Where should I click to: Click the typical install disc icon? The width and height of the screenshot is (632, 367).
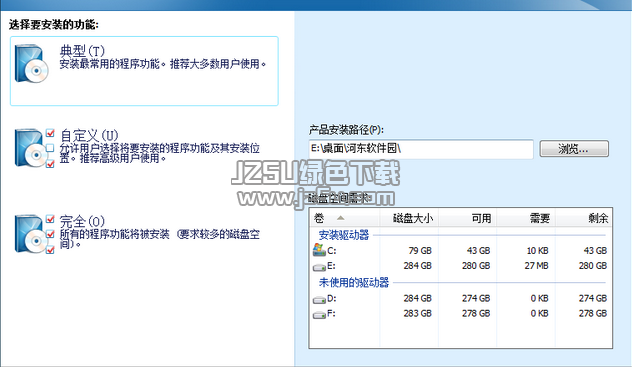click(x=31, y=64)
